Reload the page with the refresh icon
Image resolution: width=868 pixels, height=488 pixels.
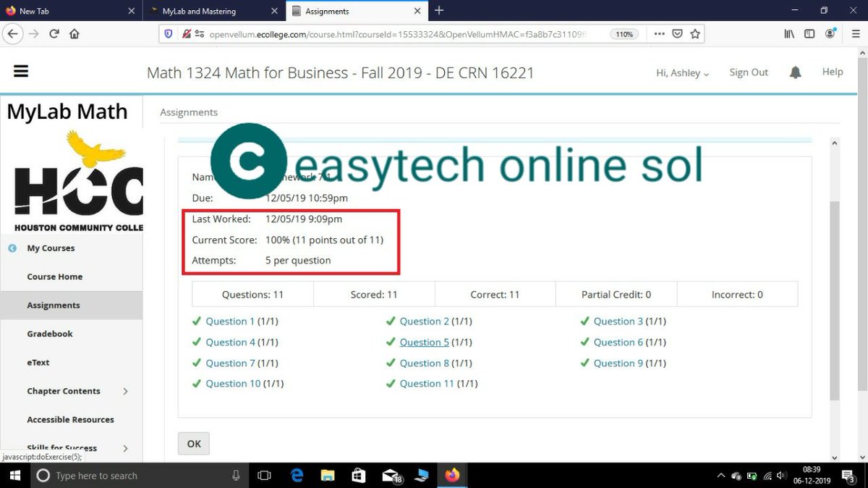click(54, 33)
